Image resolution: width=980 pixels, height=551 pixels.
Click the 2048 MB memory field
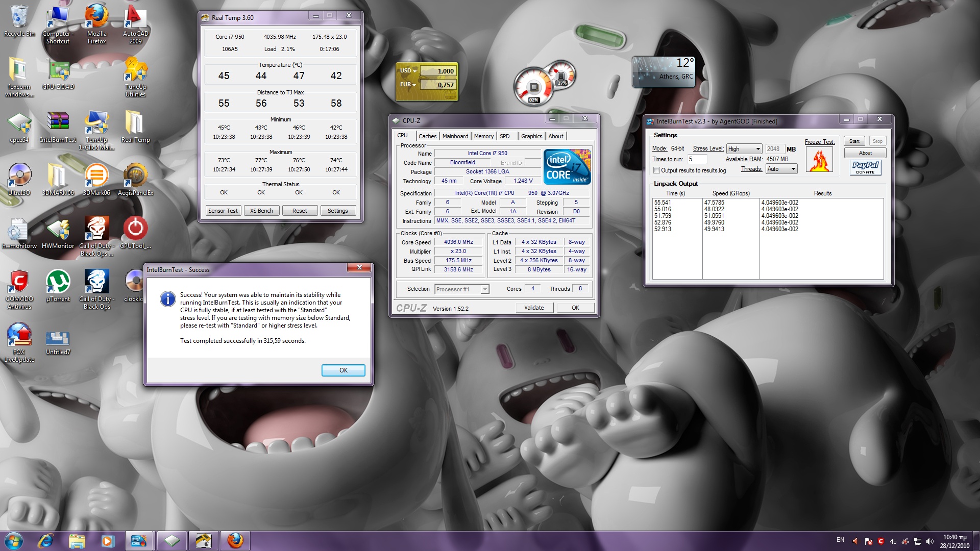coord(775,149)
